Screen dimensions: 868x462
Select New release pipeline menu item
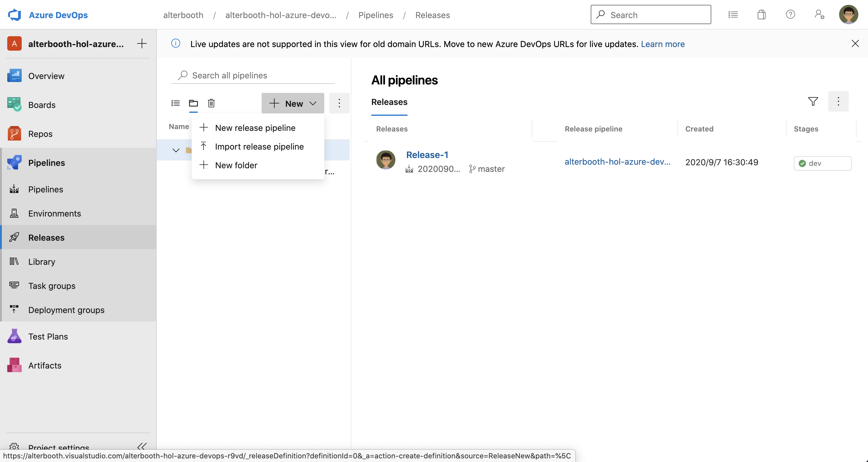[x=255, y=128]
